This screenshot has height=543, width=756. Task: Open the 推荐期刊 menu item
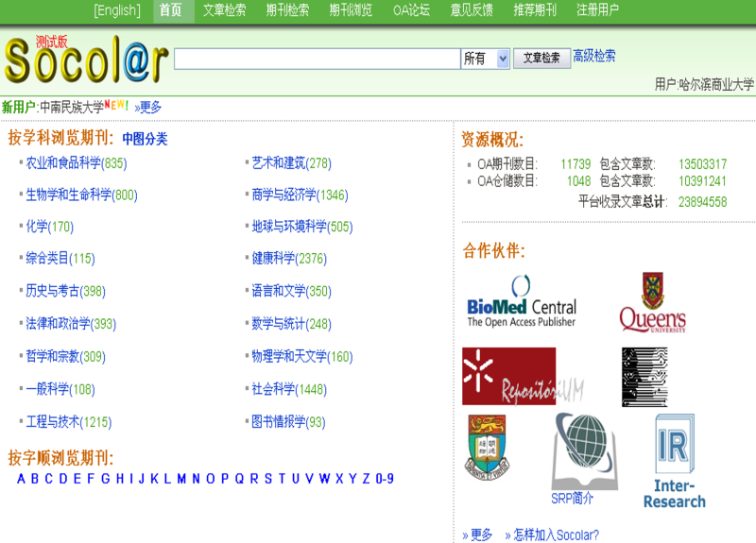pos(535,10)
